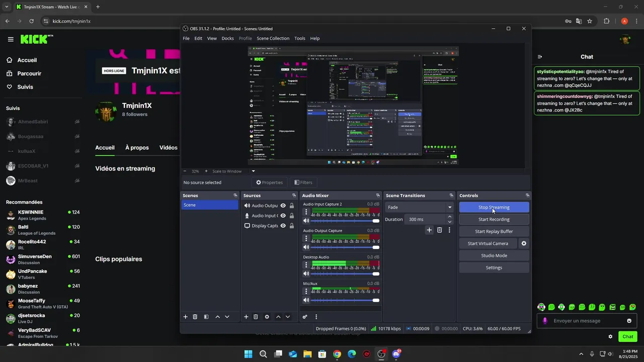644x362 pixels.
Task: Add a new source with plus icon
Action: [246, 317]
